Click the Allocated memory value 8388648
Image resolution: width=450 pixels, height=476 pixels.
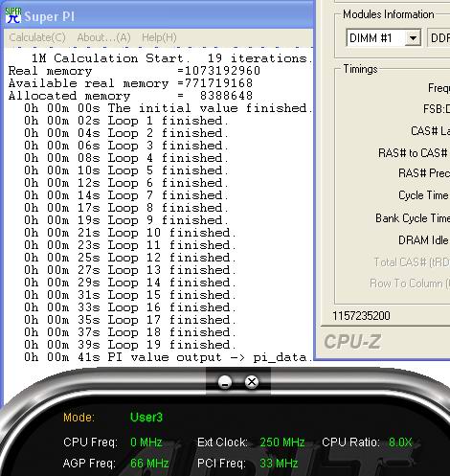tap(226, 96)
